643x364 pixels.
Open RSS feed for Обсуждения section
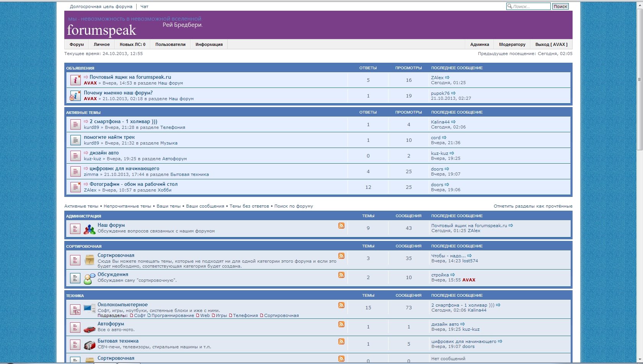click(x=341, y=275)
